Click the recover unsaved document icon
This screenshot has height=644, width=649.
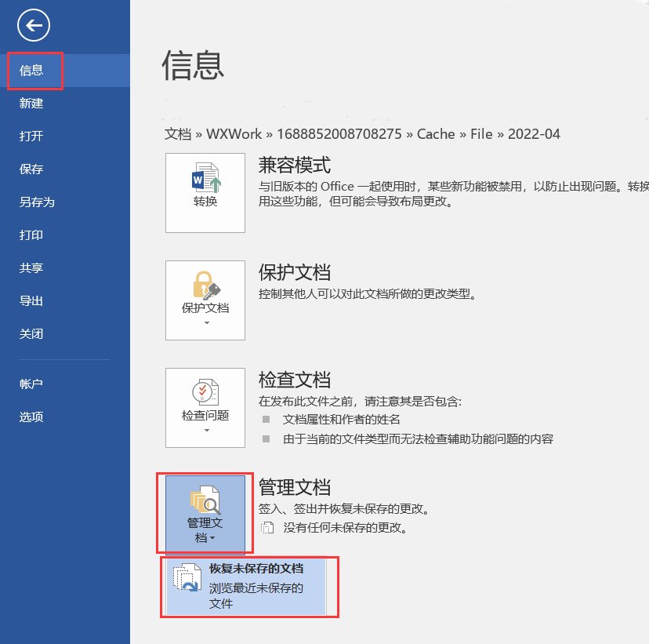coord(187,577)
